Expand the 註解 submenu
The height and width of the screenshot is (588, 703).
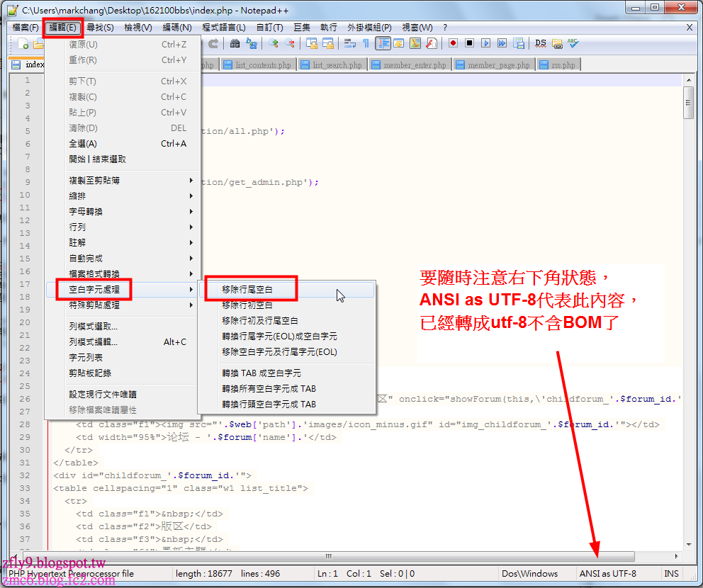point(123,242)
